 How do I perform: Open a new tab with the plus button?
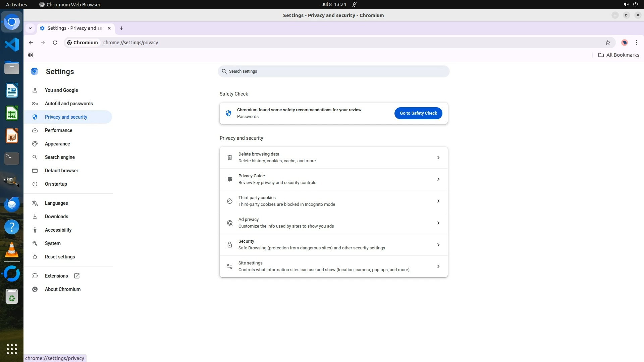[121, 28]
